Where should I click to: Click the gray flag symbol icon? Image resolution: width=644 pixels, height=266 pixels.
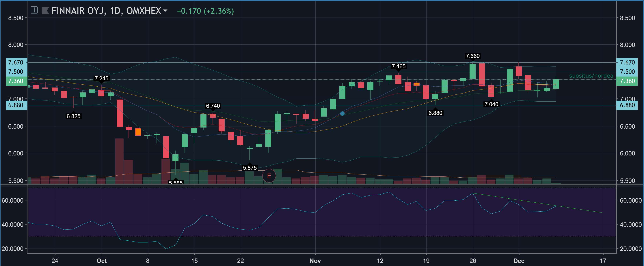click(x=45, y=10)
